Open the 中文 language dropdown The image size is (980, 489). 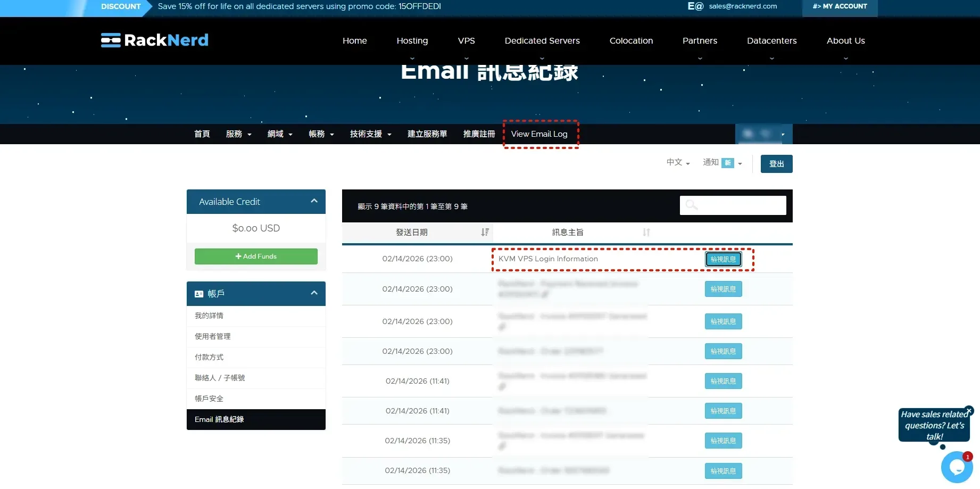pos(678,162)
